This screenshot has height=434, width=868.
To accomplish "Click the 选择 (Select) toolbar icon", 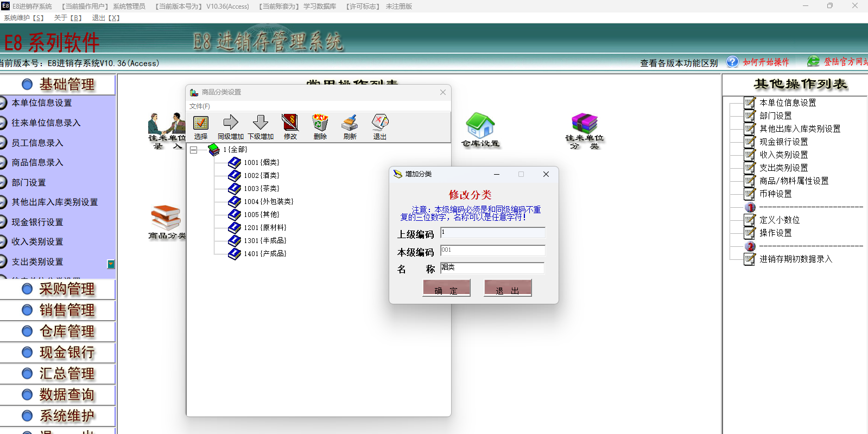I will click(x=201, y=124).
